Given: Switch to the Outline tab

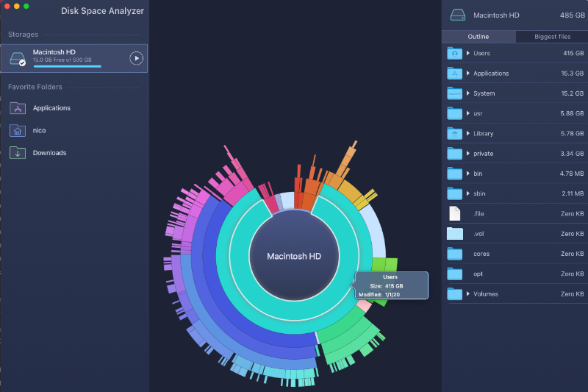Looking at the screenshot, I should [x=478, y=37].
